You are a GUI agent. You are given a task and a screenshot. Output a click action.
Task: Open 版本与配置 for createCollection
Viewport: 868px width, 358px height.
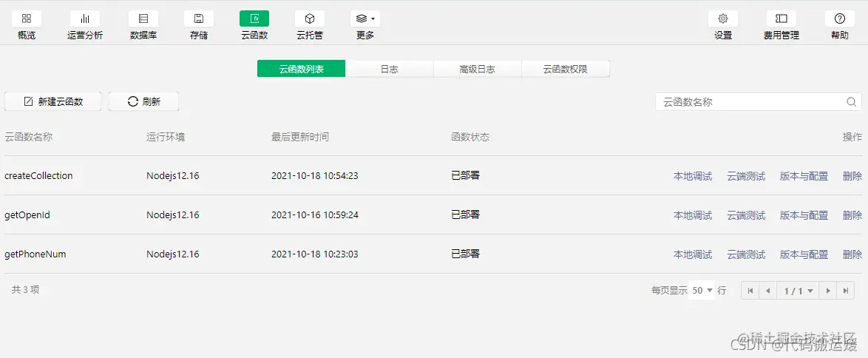tap(804, 176)
